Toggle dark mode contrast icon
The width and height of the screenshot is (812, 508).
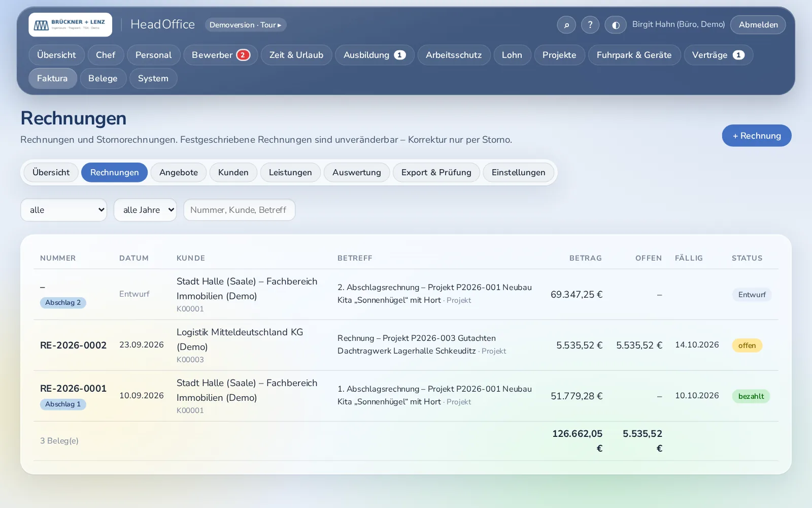click(616, 24)
